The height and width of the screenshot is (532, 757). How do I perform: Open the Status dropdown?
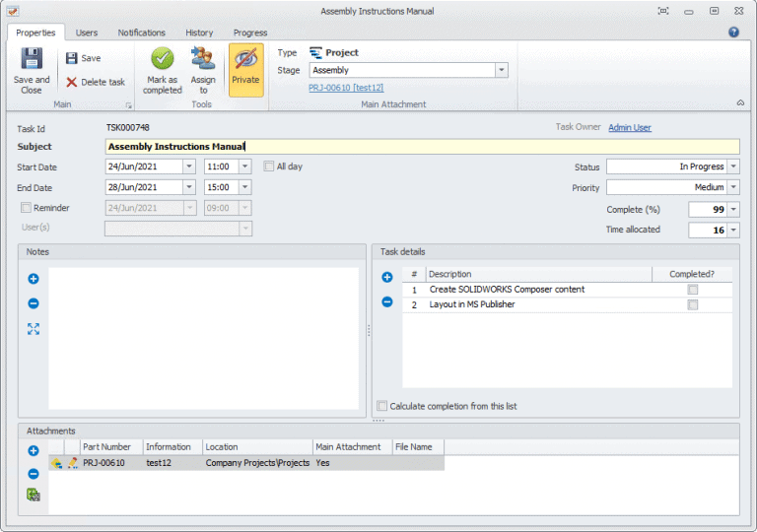[x=732, y=166]
